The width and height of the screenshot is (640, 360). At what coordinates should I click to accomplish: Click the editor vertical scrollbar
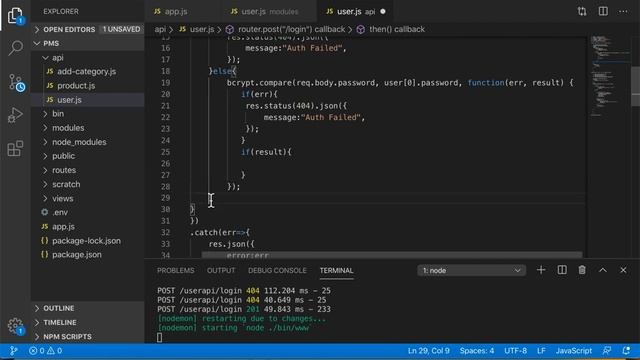636,86
